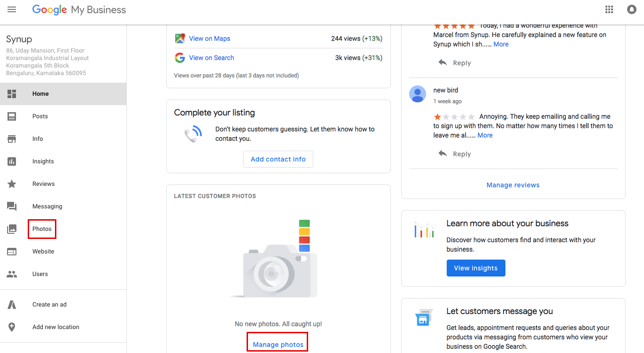Open the hamburger main menu
644x353 pixels.
click(x=12, y=9)
